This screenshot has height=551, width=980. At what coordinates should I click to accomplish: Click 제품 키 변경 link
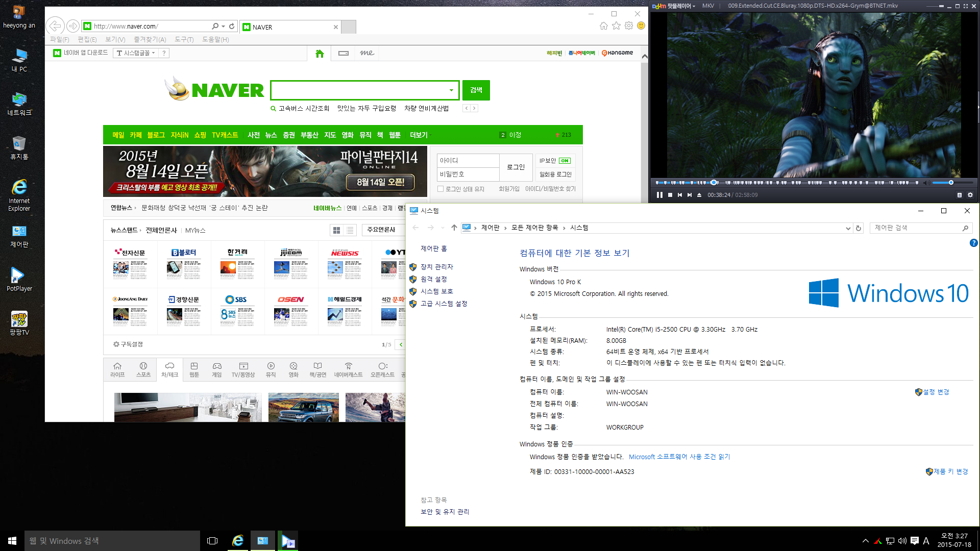(947, 472)
